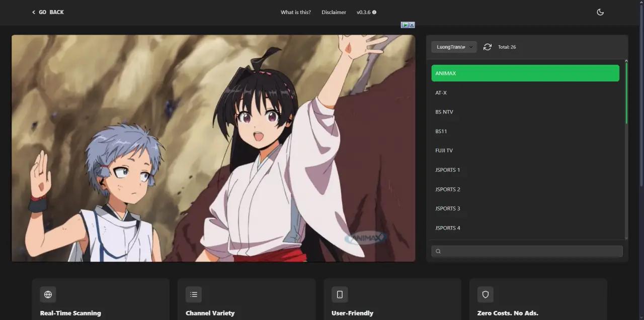Select the ANIMAX channel

point(525,73)
